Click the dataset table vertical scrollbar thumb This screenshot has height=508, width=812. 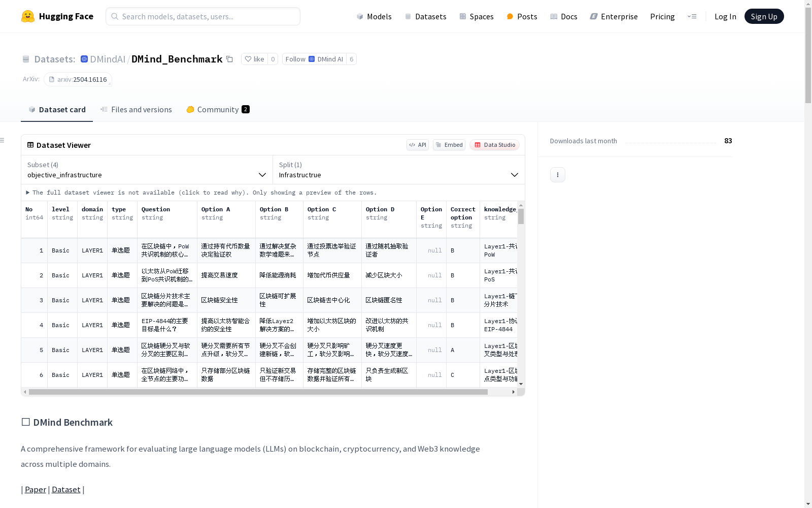(x=521, y=216)
